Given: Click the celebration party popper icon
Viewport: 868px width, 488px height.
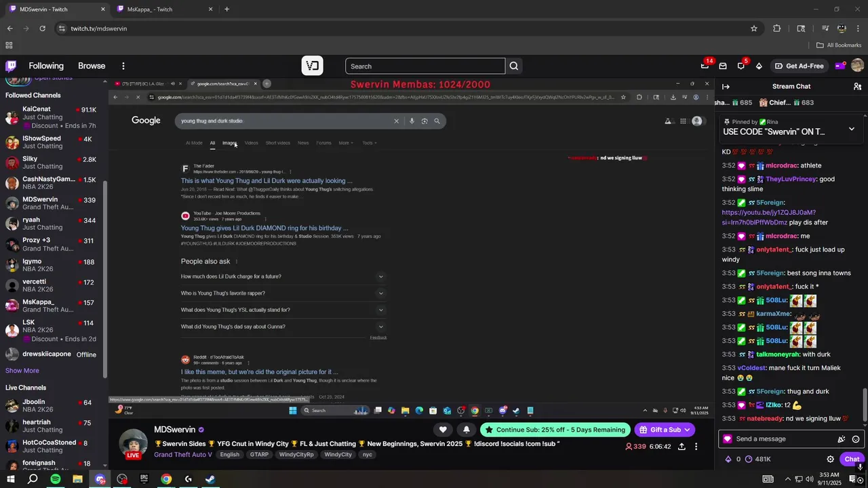Looking at the screenshot, I should point(842,439).
